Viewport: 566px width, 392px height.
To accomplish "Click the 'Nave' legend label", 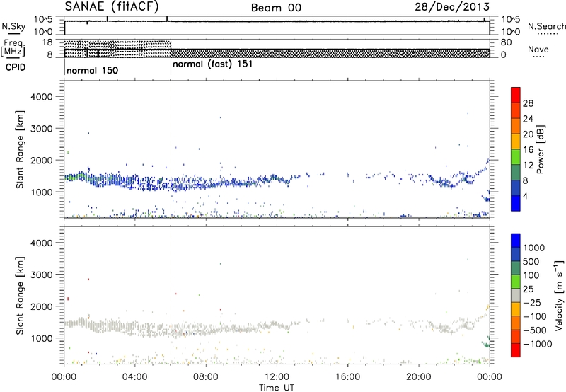I will coord(538,49).
